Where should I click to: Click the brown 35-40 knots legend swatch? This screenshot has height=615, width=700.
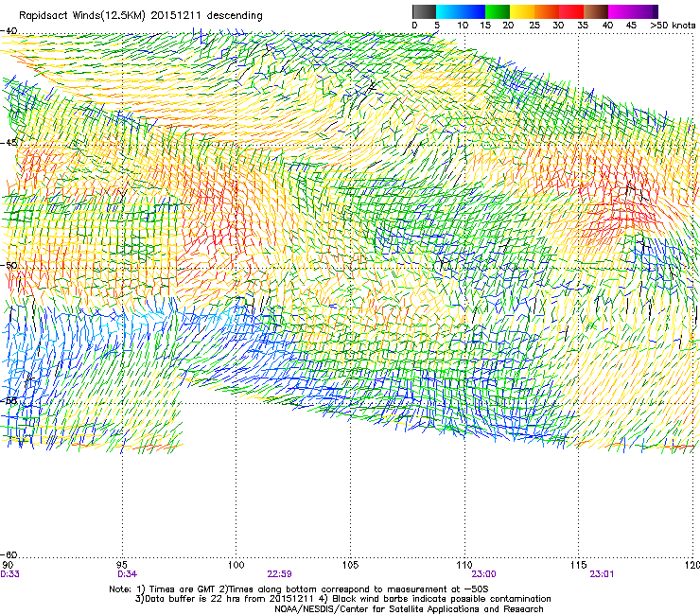click(x=596, y=11)
